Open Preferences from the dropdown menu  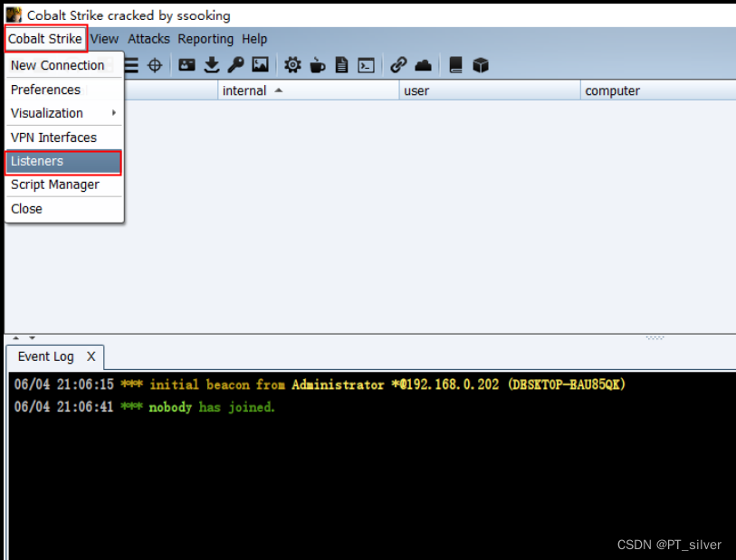(64, 90)
